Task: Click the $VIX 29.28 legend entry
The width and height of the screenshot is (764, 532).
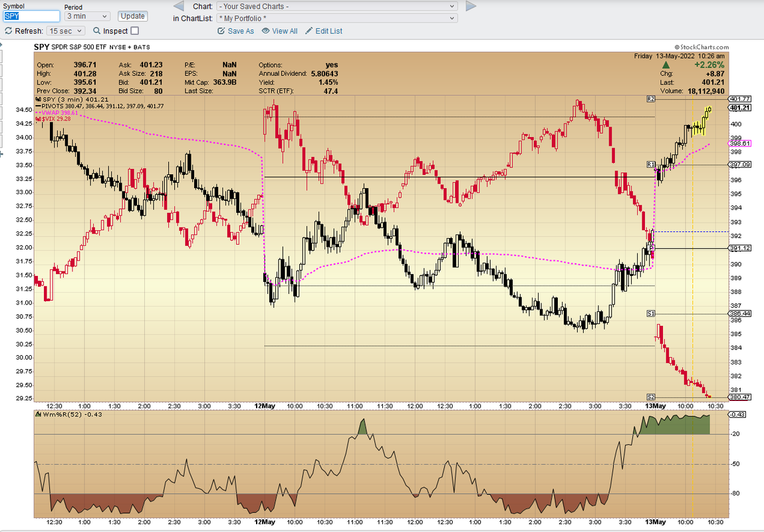Action: pyautogui.click(x=53, y=119)
